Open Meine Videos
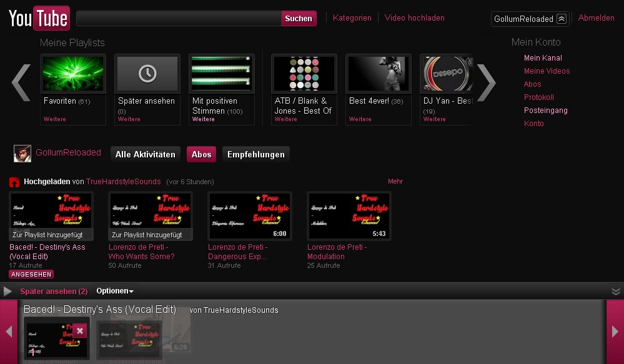This screenshot has width=624, height=364. click(x=547, y=71)
